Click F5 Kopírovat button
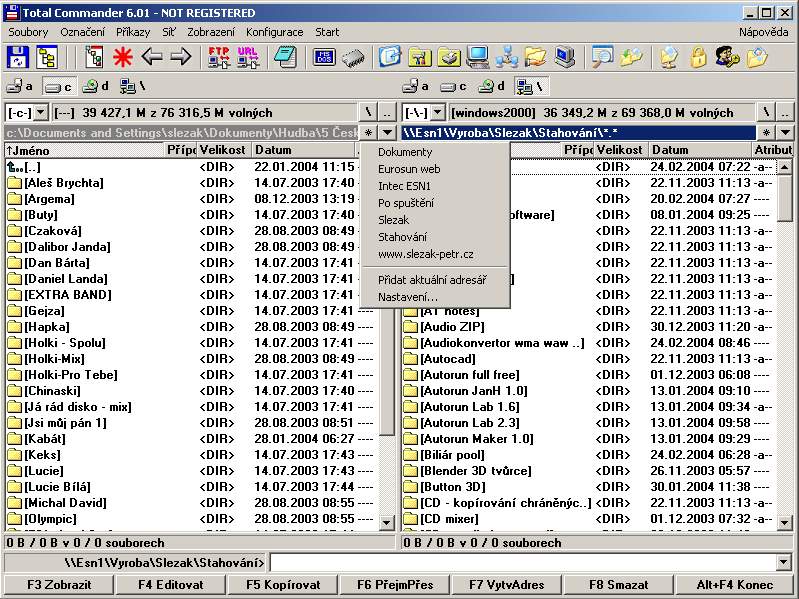The width and height of the screenshot is (799, 599). pyautogui.click(x=283, y=585)
